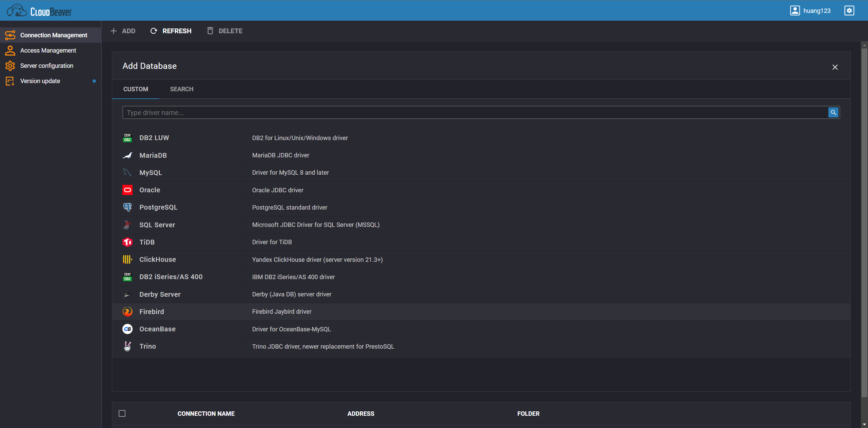The image size is (868, 428).
Task: Open Server configuration page
Action: click(47, 66)
